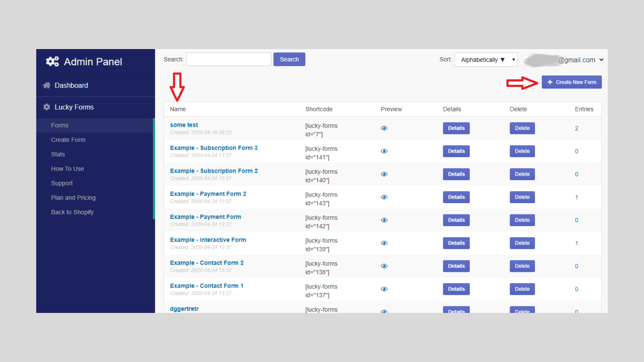This screenshot has height=362, width=644.
Task: Delete the dggertretr form
Action: pos(522,311)
